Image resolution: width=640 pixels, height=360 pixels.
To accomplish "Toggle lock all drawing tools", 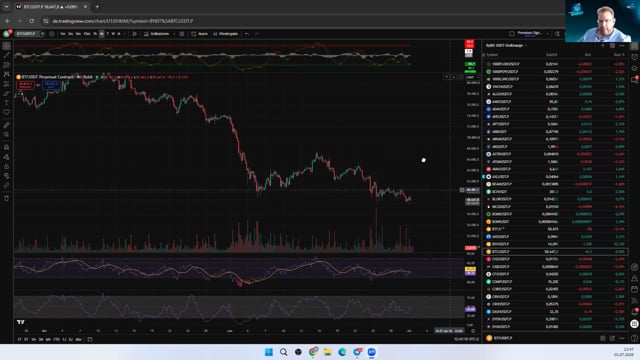I will tap(7, 167).
